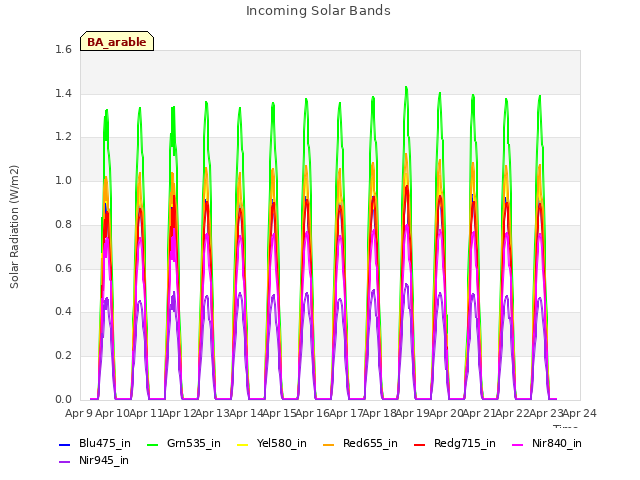Click the Apr 9 x-axis tick label
Screen dimensions: 640x480
[x=79, y=414]
